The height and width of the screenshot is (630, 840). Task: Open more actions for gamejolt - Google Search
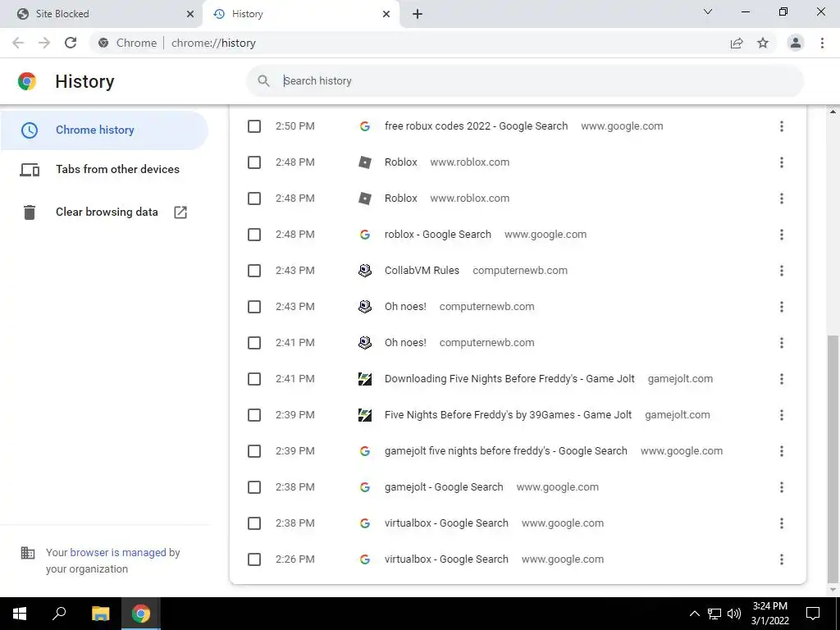[782, 487]
